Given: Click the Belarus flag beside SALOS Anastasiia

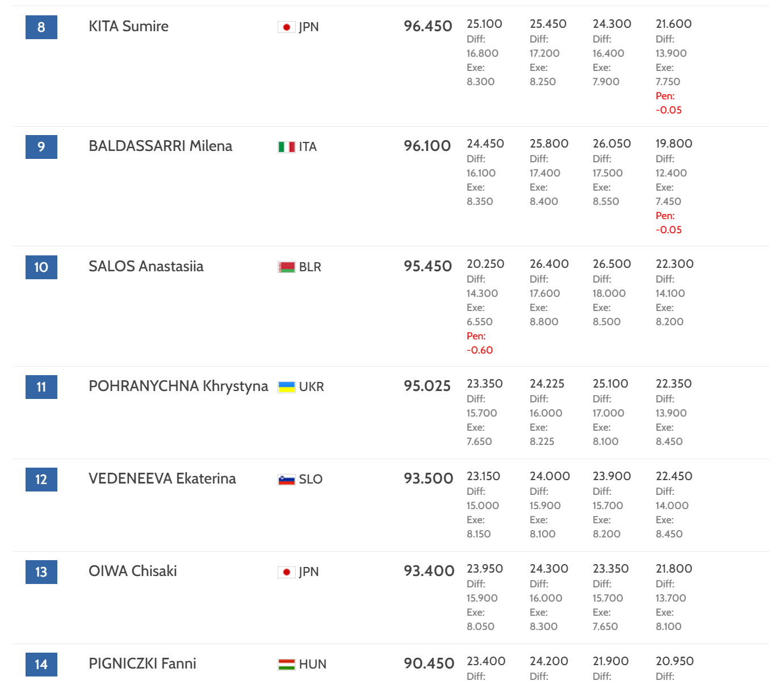Looking at the screenshot, I should tap(286, 267).
